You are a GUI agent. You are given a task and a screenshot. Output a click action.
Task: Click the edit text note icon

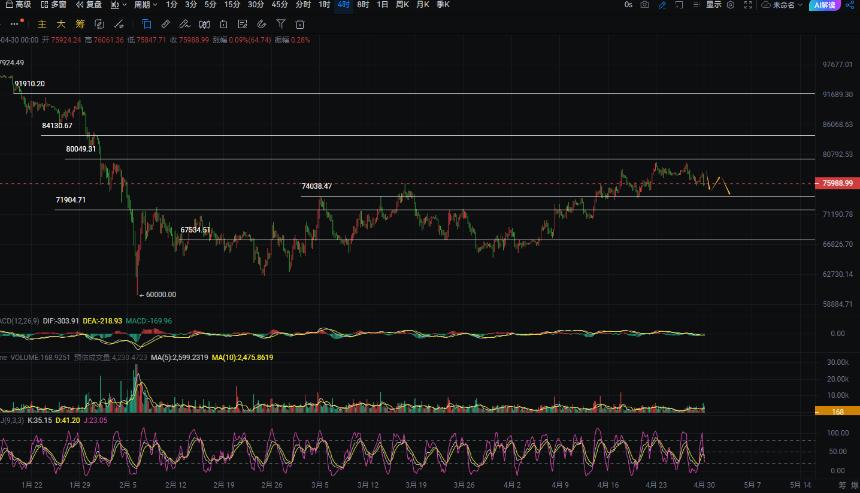click(242, 24)
